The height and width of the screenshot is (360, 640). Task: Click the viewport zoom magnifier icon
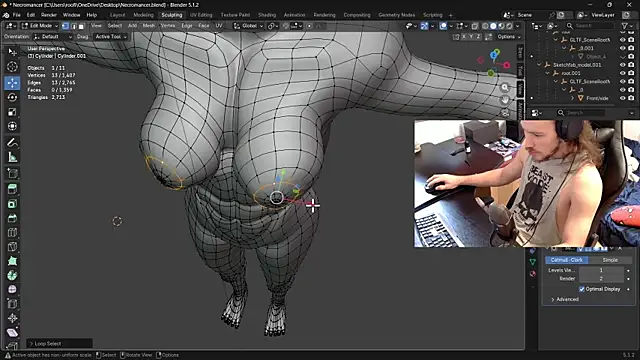click(505, 87)
